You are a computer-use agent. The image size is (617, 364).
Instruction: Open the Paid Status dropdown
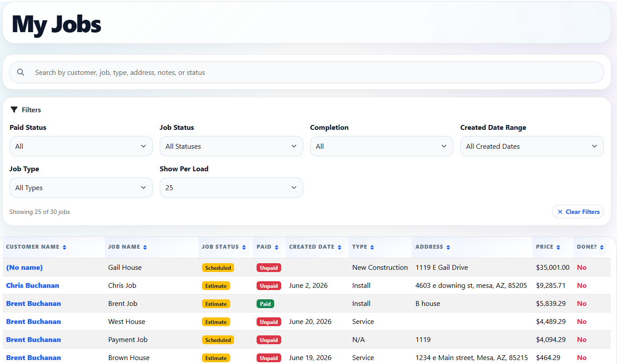coord(81,146)
